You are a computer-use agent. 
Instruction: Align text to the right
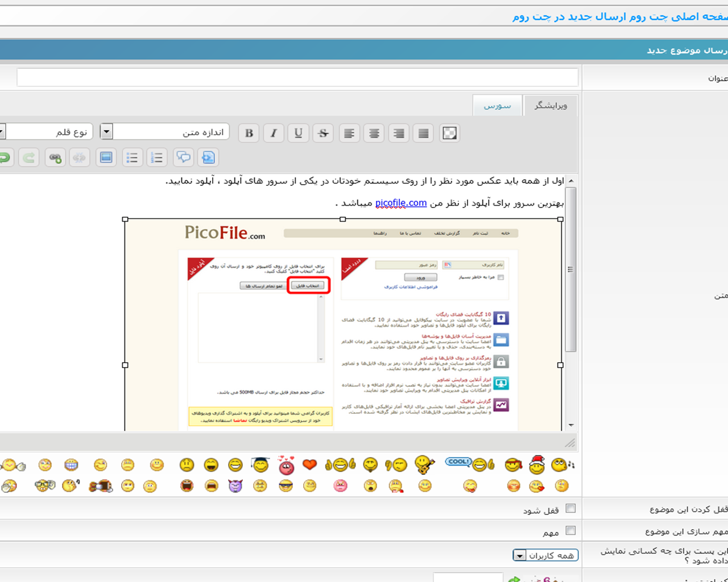point(399,133)
